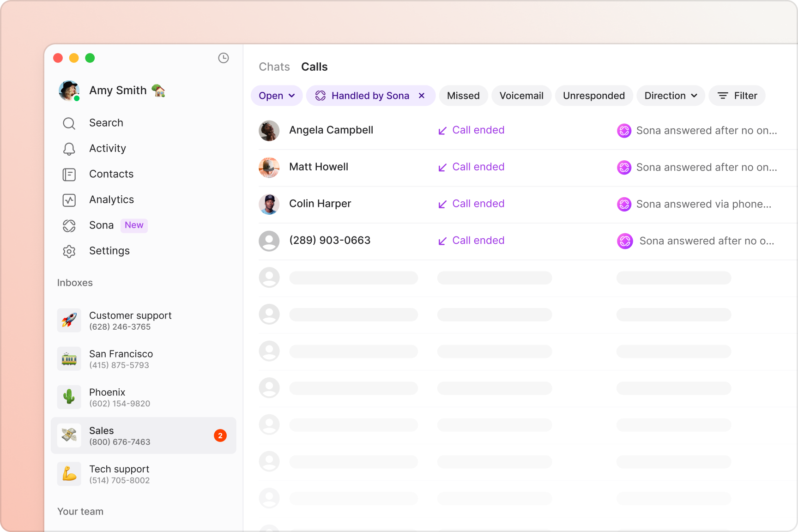Expand the Direction dropdown
This screenshot has height=532, width=798.
click(671, 96)
